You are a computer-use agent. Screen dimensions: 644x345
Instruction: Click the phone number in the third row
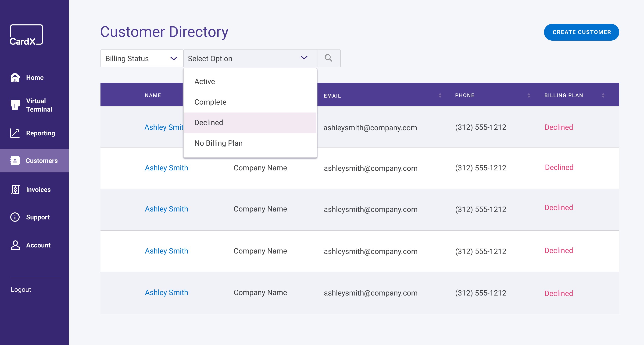pos(480,209)
